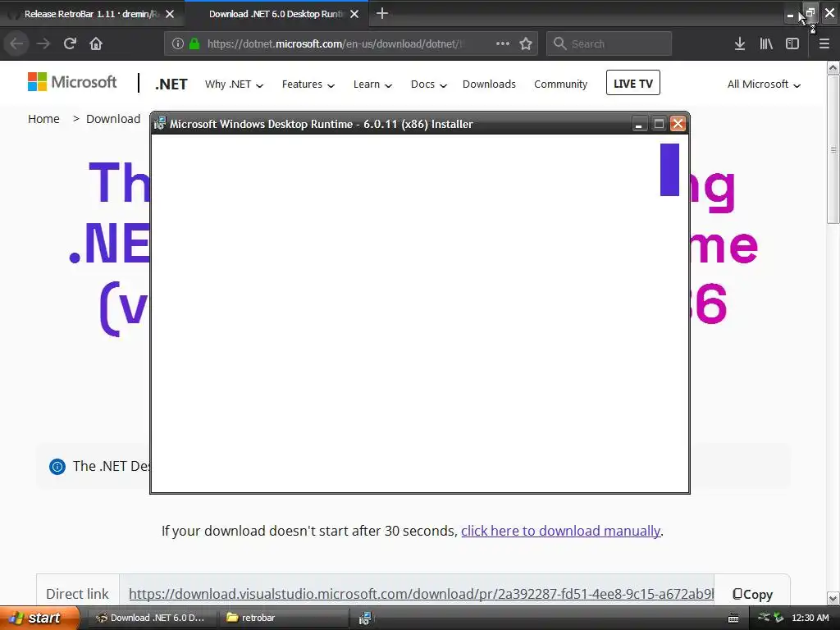Open the Downloads nav item
Viewport: 840px width, 630px height.
489,84
